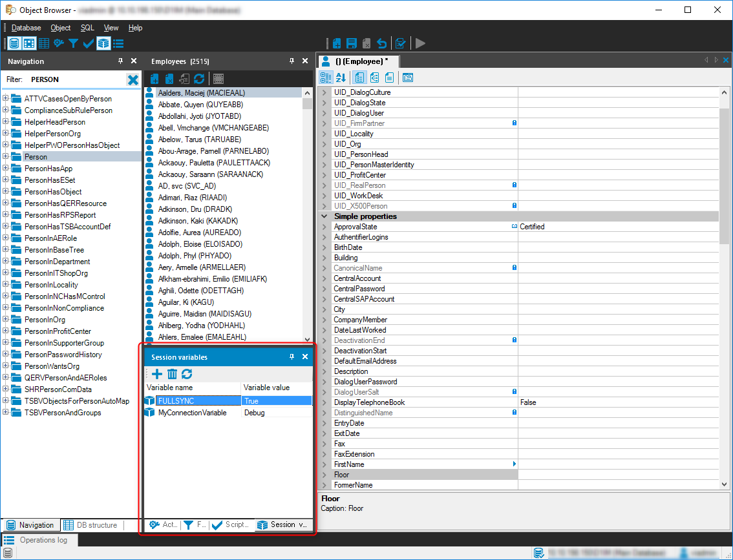Expand the TSBVPersonAndGroups tree node
The image size is (733, 560).
6,412
